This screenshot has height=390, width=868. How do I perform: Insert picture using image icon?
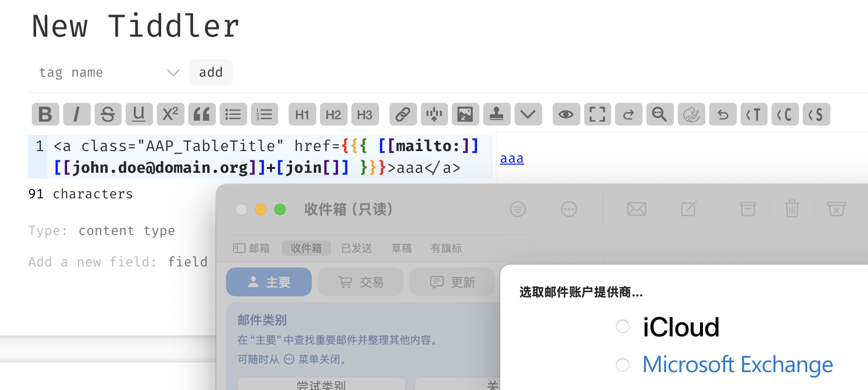(x=465, y=114)
